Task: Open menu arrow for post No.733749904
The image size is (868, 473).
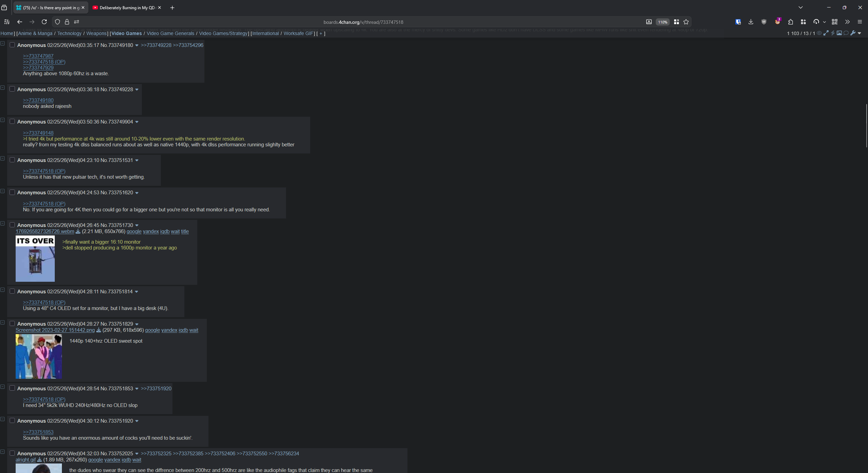Action: (137, 122)
